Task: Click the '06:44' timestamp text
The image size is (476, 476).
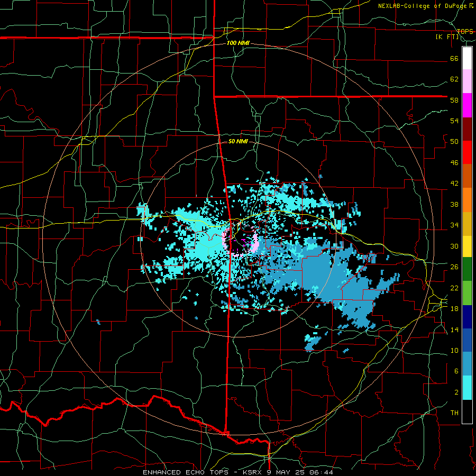Action: [322, 472]
